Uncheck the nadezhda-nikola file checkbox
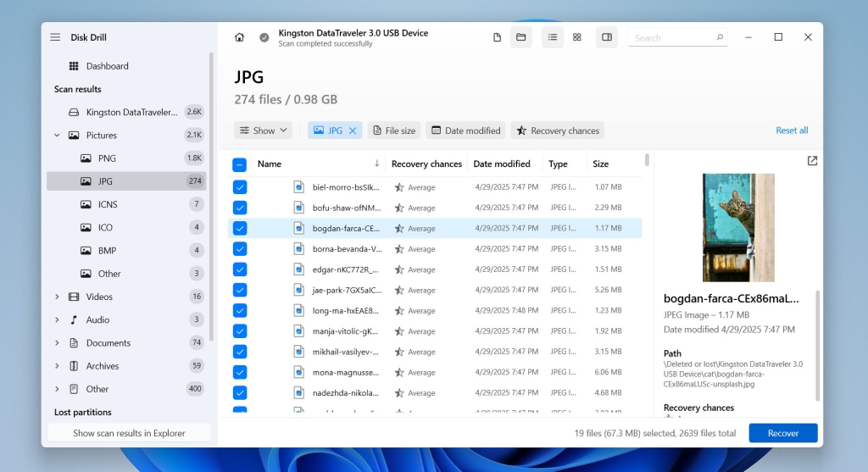 240,393
